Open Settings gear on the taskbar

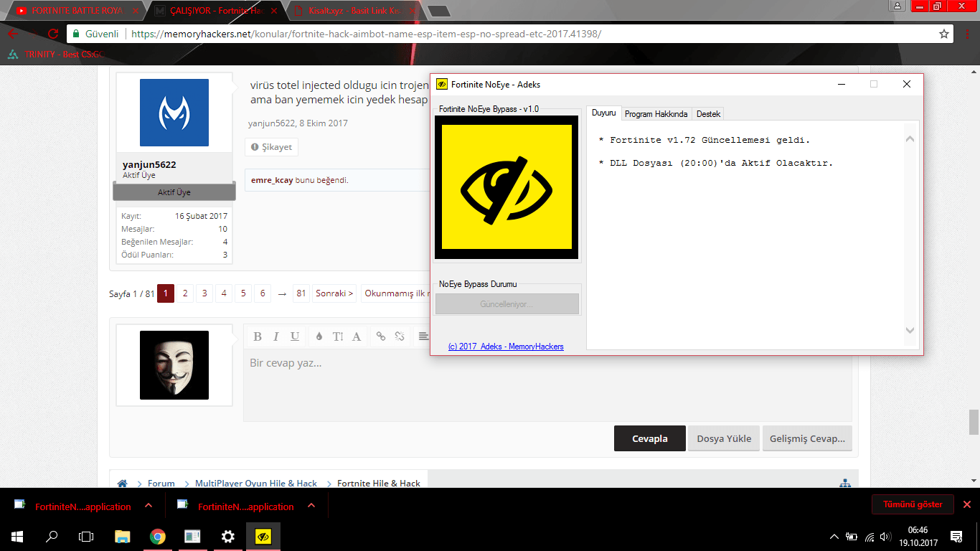pyautogui.click(x=227, y=536)
